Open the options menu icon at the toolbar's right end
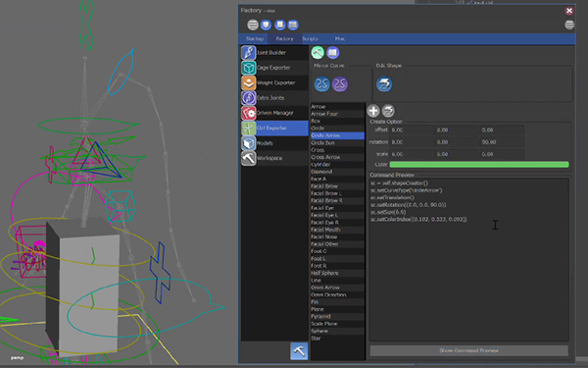The image size is (588, 368). coord(569,25)
